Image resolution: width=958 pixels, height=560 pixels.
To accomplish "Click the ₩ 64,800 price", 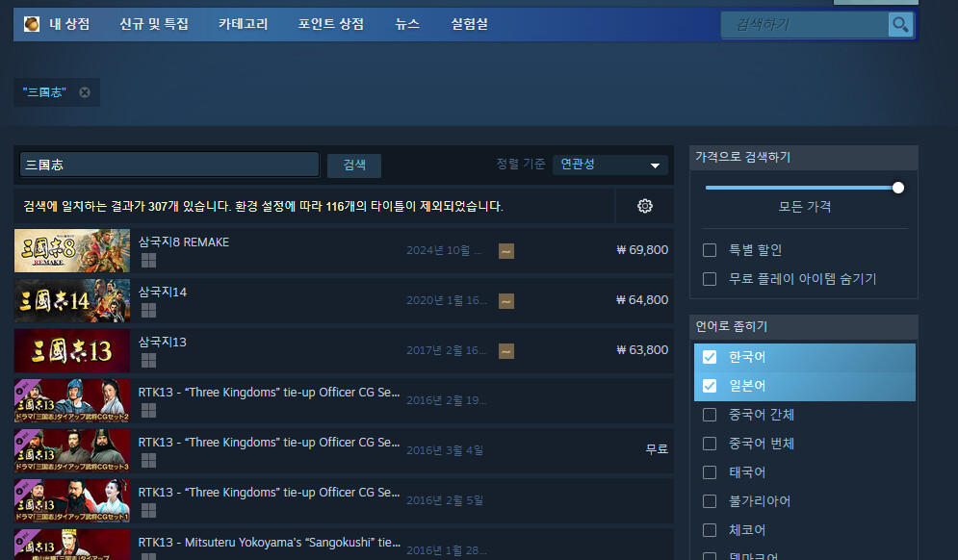I will [642, 300].
